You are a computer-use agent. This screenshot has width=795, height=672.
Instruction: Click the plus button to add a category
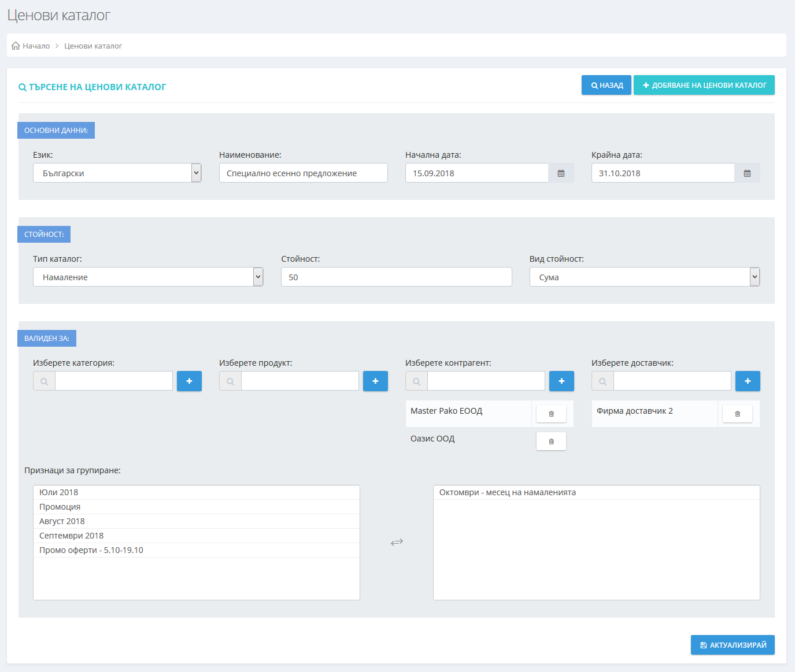189,381
